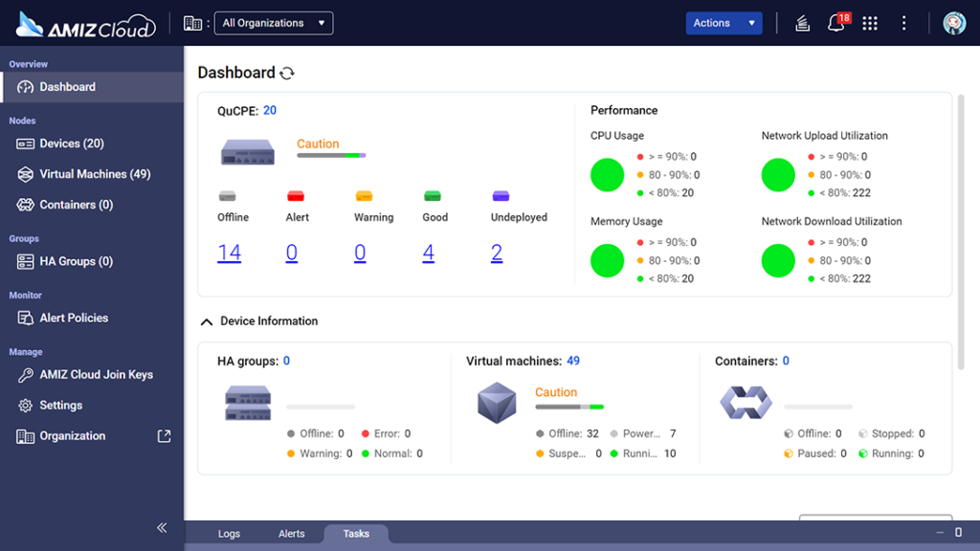Screen dimensions: 980x551
Task: Open the three-dot overflow menu
Action: 903,22
